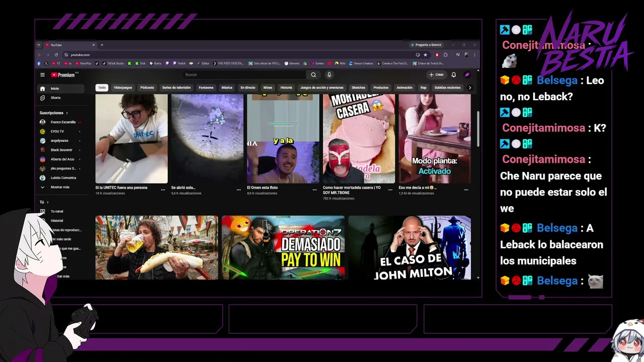Open the TikTok Studio bookmark
644x362 pixels.
tap(114, 63)
